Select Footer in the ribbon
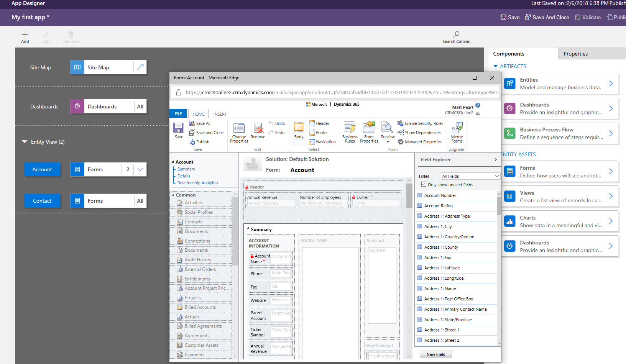Image resolution: width=626 pixels, height=364 pixels. click(319, 133)
